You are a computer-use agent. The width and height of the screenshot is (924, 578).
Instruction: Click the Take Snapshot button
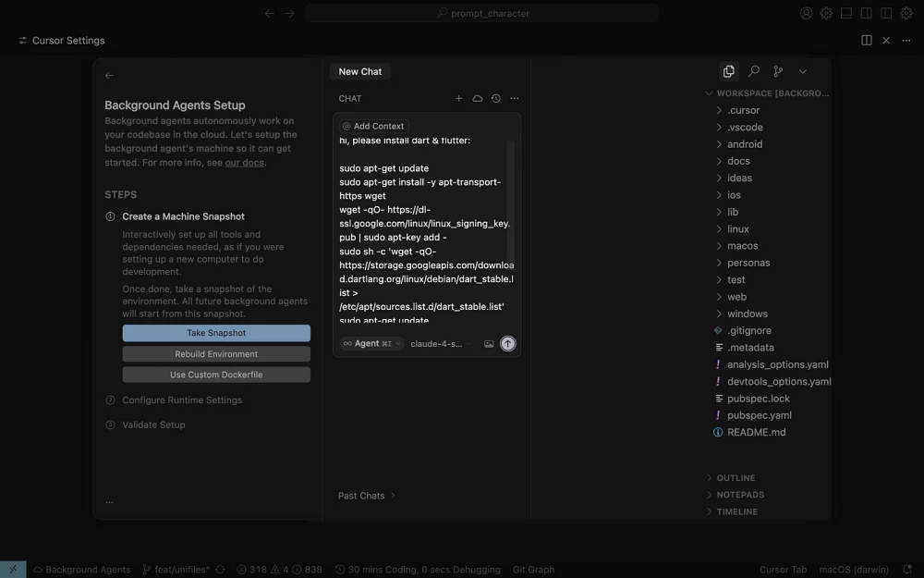click(x=215, y=332)
